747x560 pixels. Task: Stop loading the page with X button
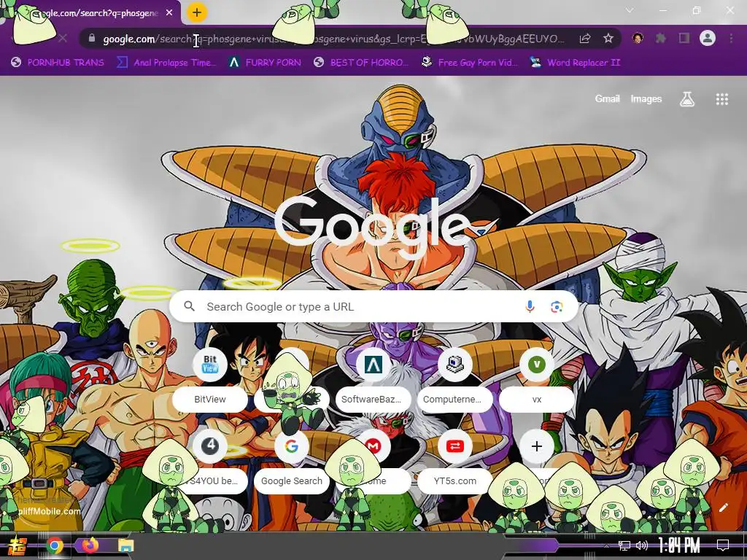[x=63, y=38]
